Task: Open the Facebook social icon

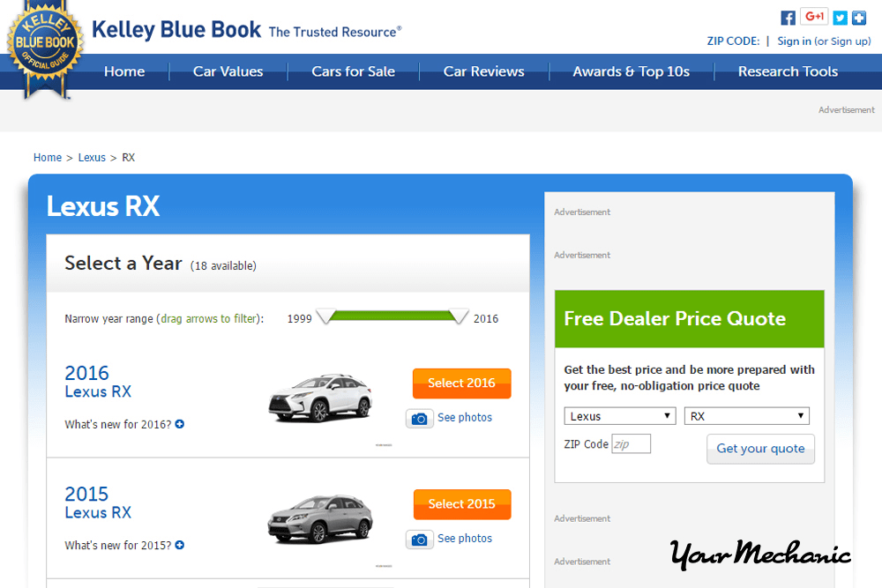Action: 788,18
